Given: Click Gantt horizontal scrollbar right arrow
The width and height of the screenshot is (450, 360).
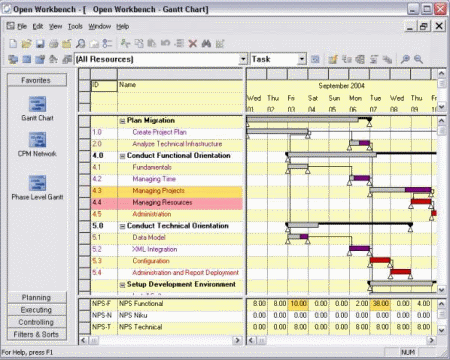Looking at the screenshot, I should pos(431,340).
